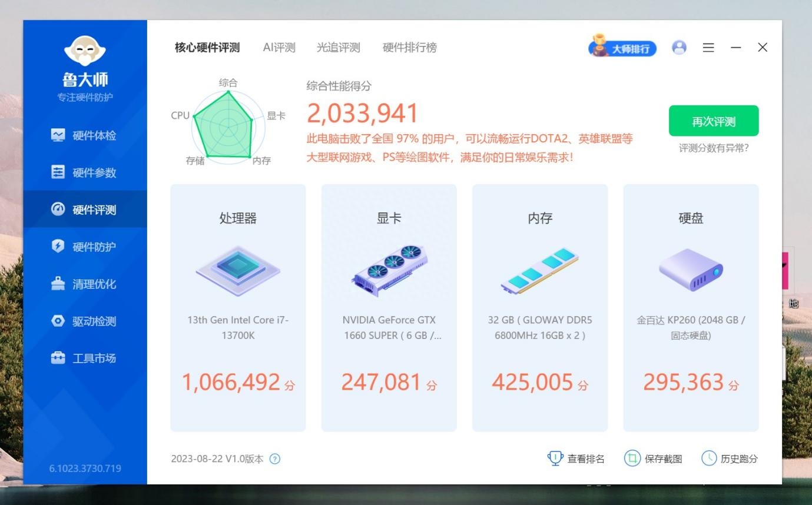
Task: Click the 硬盘 card title
Action: coord(691,218)
